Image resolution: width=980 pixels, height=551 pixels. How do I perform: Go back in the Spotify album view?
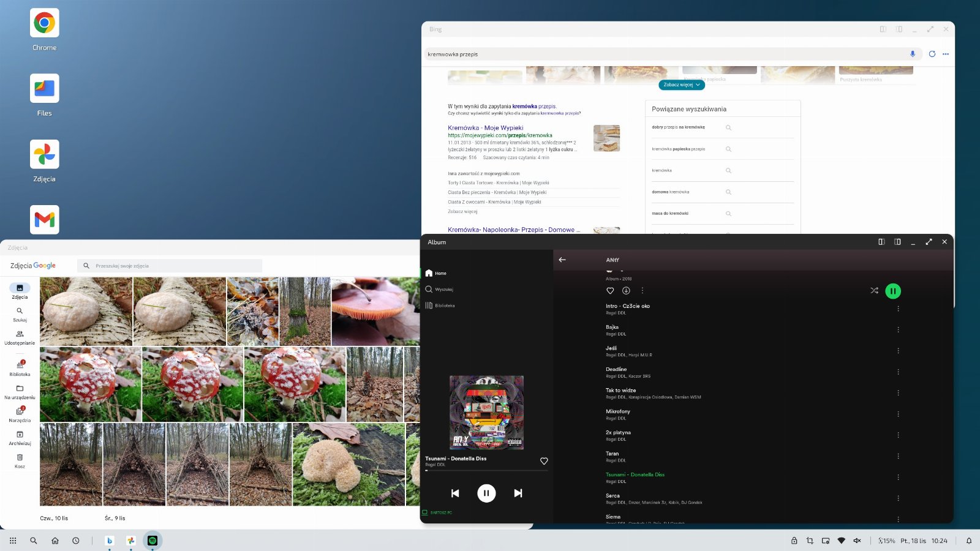pos(562,260)
